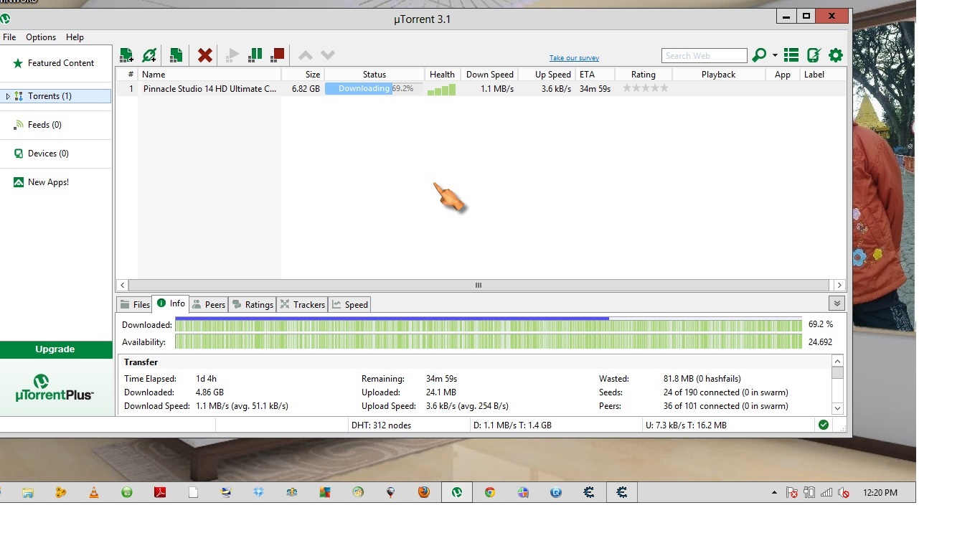Select Torrents (1) in the sidebar
Screen dimensions: 980x551
[x=56, y=96]
